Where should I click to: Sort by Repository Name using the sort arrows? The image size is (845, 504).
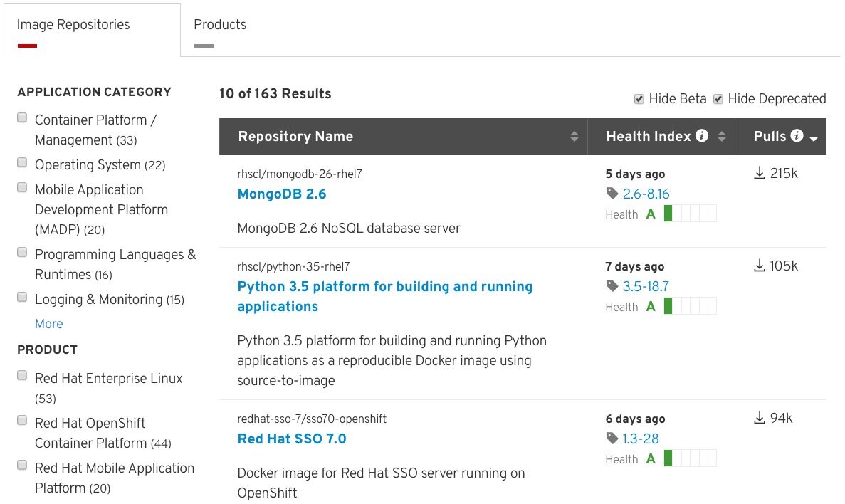pos(574,137)
